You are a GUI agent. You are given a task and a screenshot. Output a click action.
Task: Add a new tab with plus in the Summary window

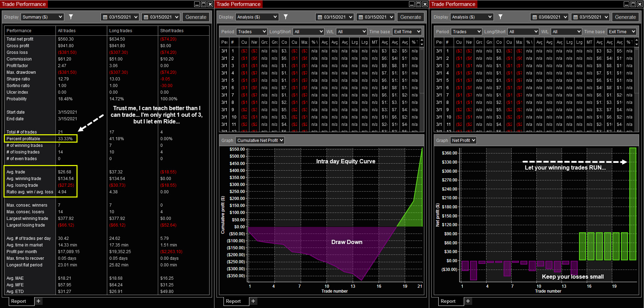(38, 301)
